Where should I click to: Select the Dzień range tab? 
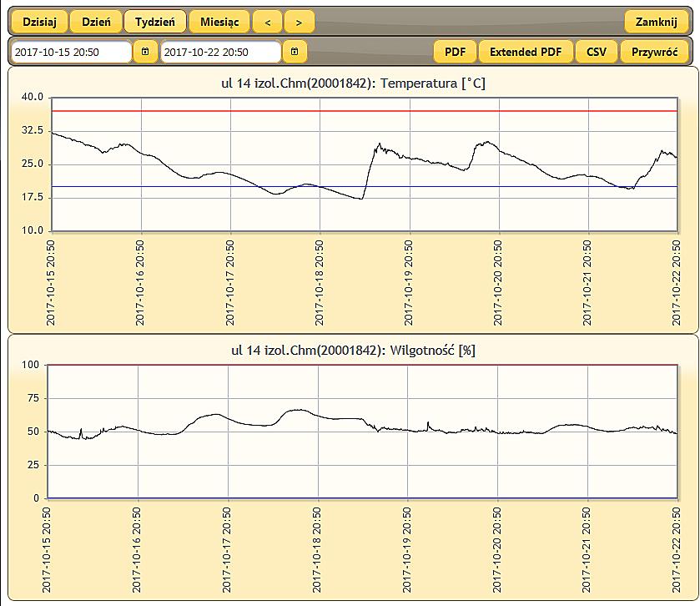coord(96,22)
